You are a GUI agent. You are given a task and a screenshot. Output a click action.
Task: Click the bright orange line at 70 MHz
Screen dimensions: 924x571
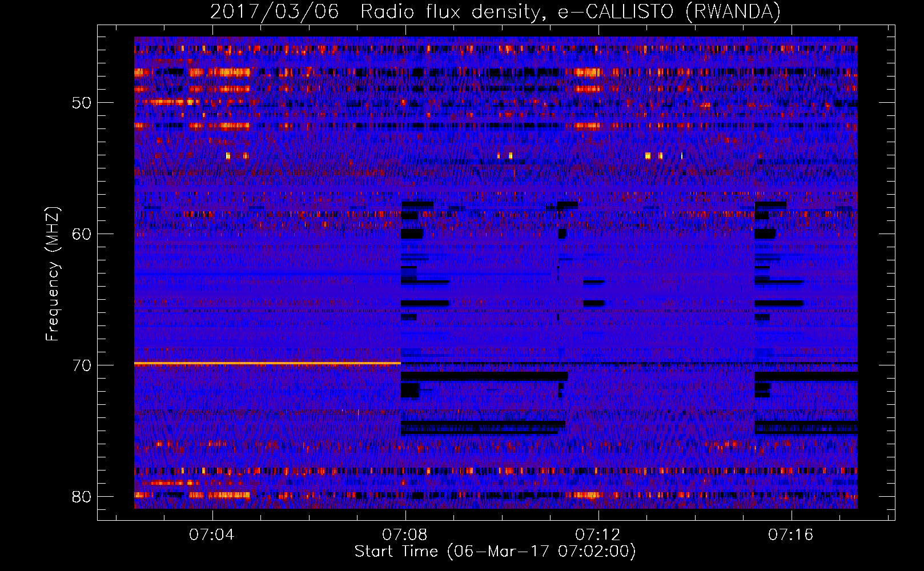pos(267,363)
